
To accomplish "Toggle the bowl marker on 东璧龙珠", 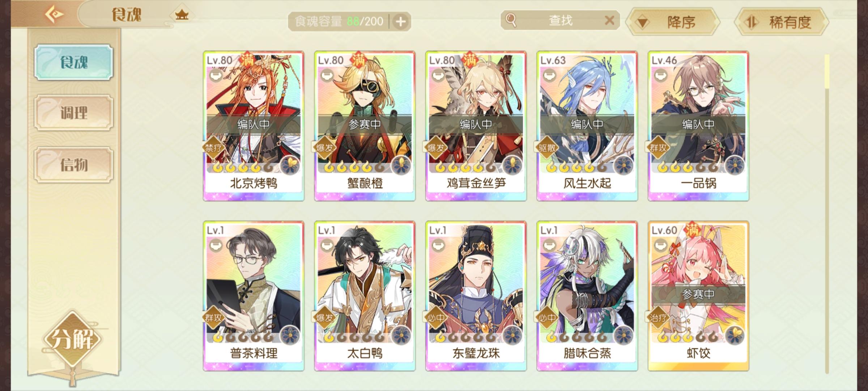I will tap(439, 245).
